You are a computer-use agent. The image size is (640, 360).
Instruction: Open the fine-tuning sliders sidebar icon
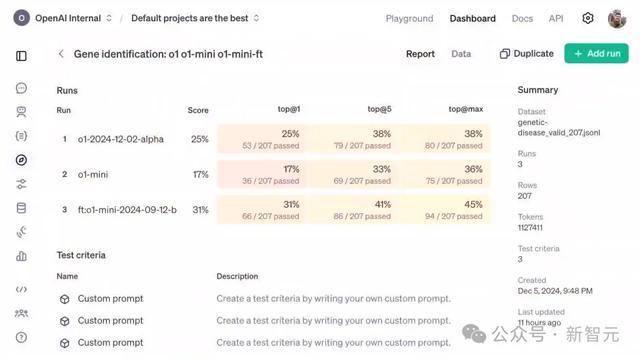(x=21, y=184)
